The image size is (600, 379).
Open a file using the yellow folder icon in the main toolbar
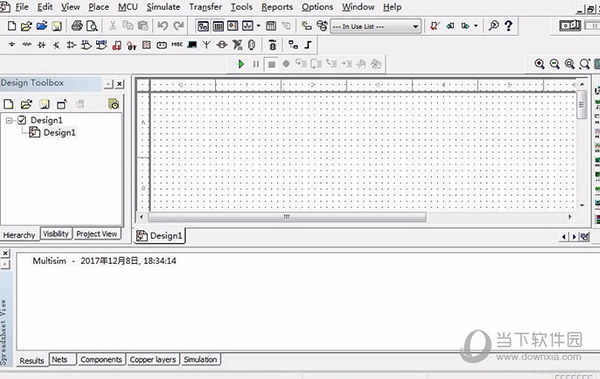pyautogui.click(x=26, y=26)
